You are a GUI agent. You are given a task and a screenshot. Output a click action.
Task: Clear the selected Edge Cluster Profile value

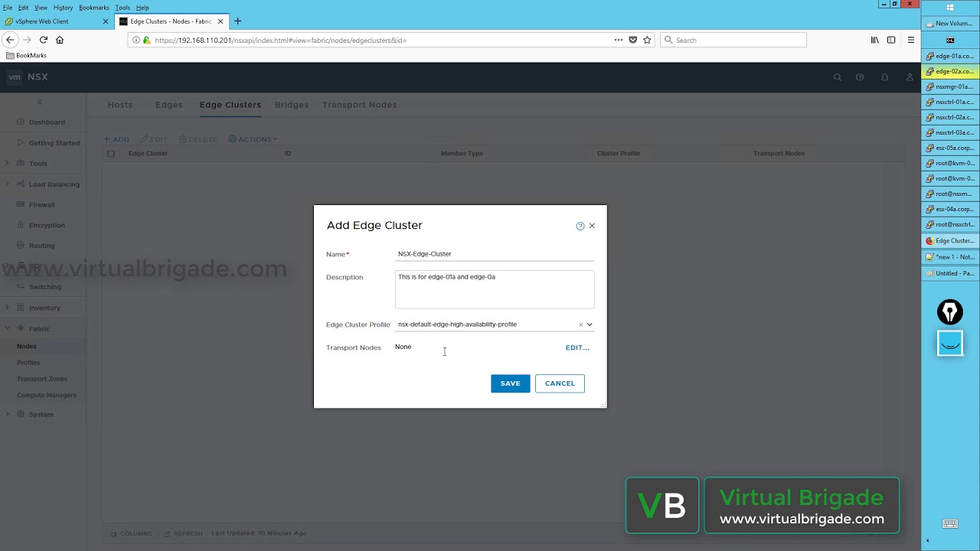click(580, 324)
